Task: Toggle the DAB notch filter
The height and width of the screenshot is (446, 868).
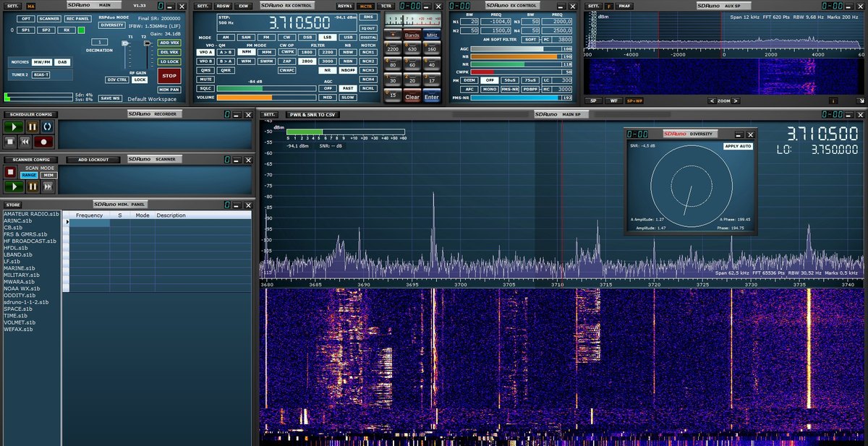Action: click(62, 62)
